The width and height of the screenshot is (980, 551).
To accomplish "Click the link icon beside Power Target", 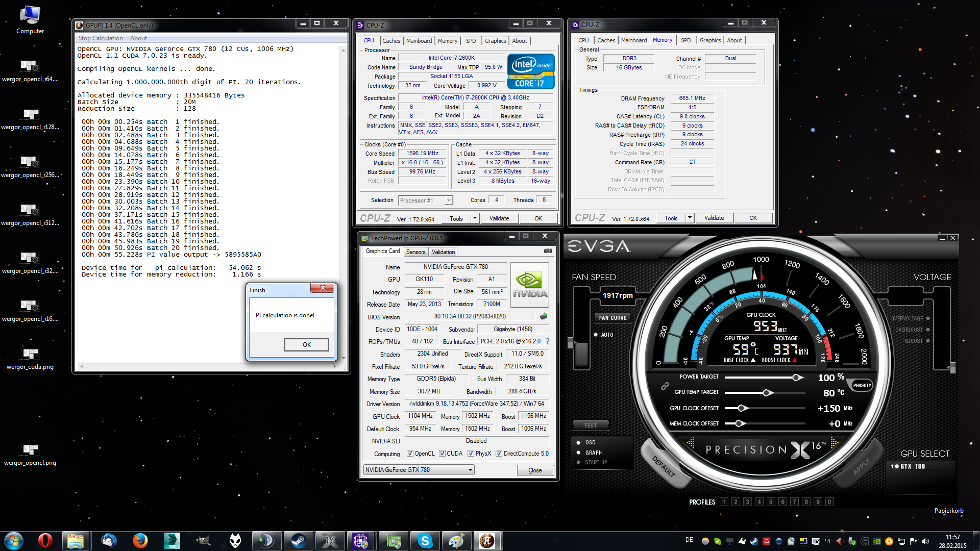I will (665, 386).
